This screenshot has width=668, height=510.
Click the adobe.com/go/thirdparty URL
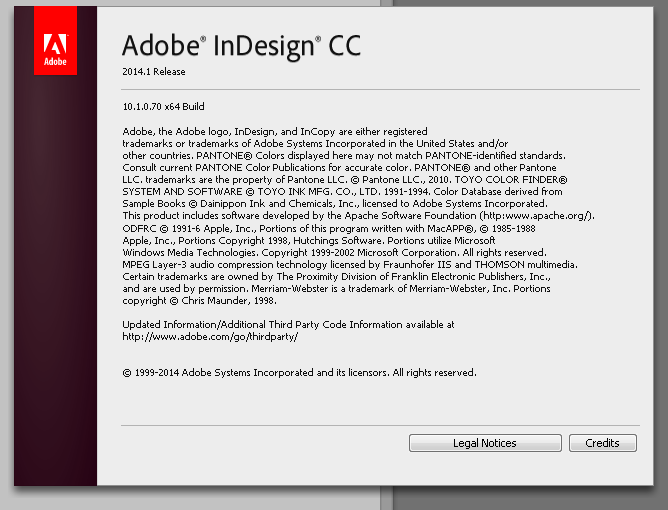pos(210,337)
